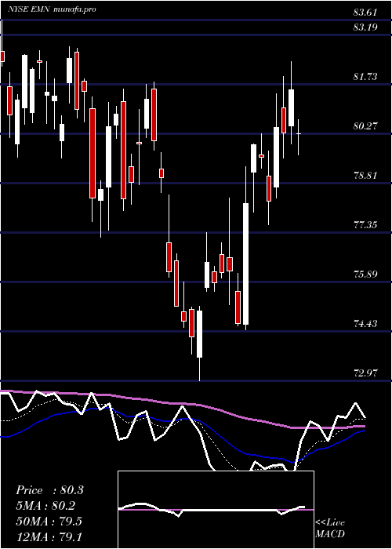Viewport: 392px width, 549px height.
Task: Select the 50MA : 79.5 value
Action: coord(49,521)
